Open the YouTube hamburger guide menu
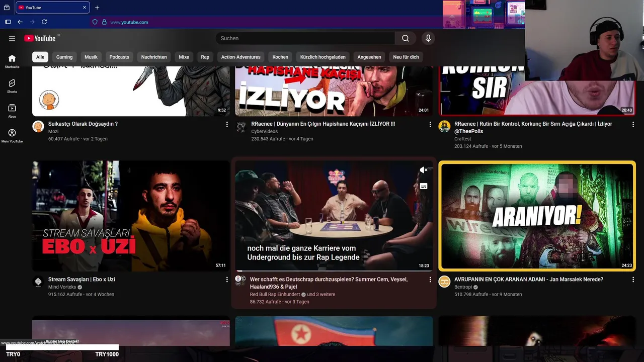This screenshot has height=362, width=644. coord(12,38)
